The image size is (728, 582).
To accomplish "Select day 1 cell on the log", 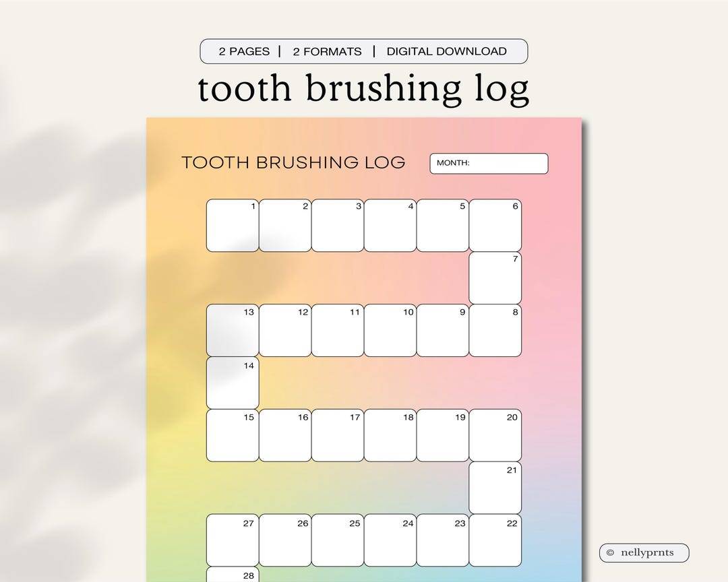I will 232,226.
